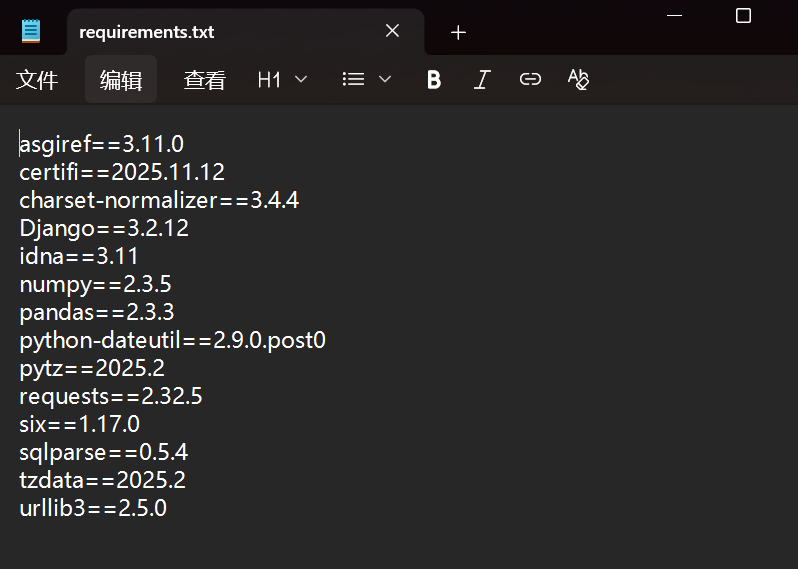Open the 编辑 menu
This screenshot has height=569, width=798.
(x=121, y=80)
